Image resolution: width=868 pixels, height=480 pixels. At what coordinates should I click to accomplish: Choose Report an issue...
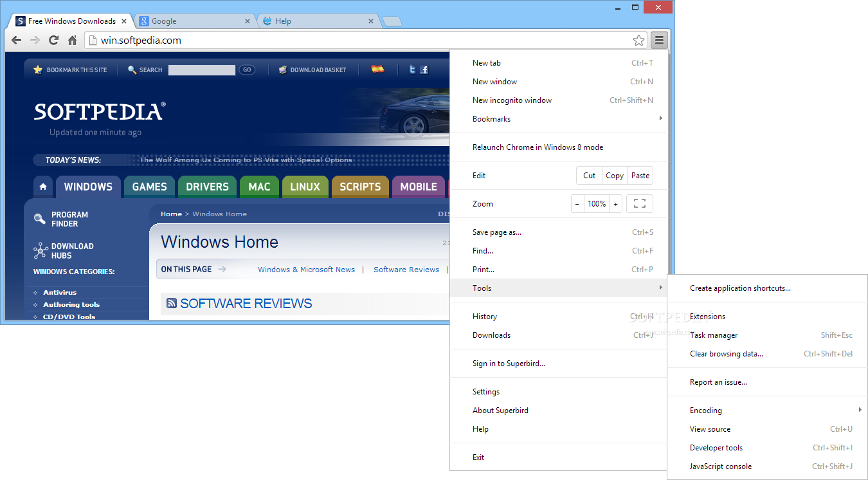(x=768, y=382)
